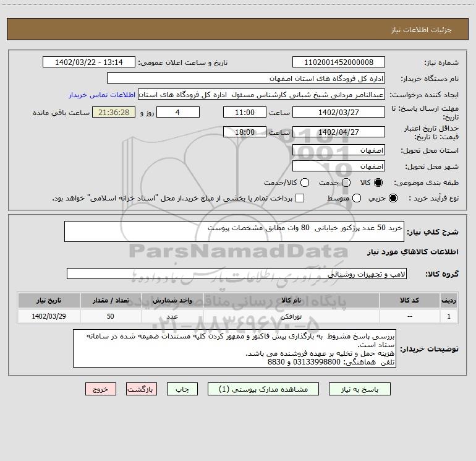Click the مشاهده مدارک پیوستی (1) button

tap(263, 389)
